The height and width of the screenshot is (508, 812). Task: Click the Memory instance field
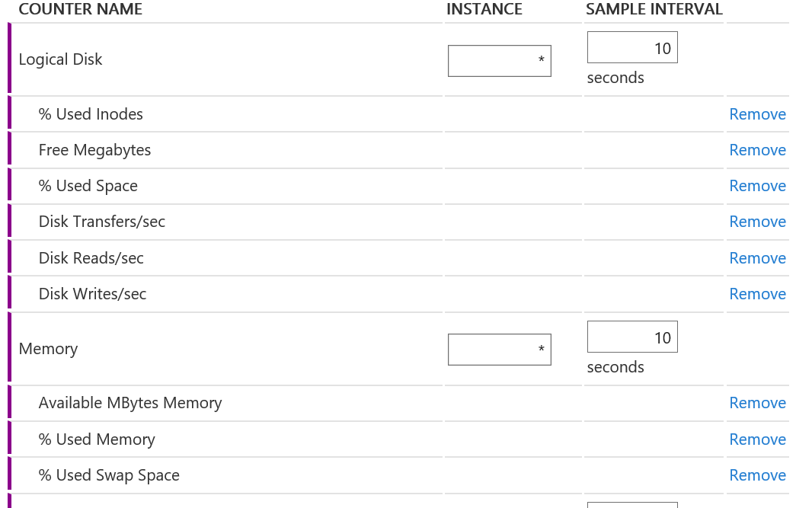[499, 350]
